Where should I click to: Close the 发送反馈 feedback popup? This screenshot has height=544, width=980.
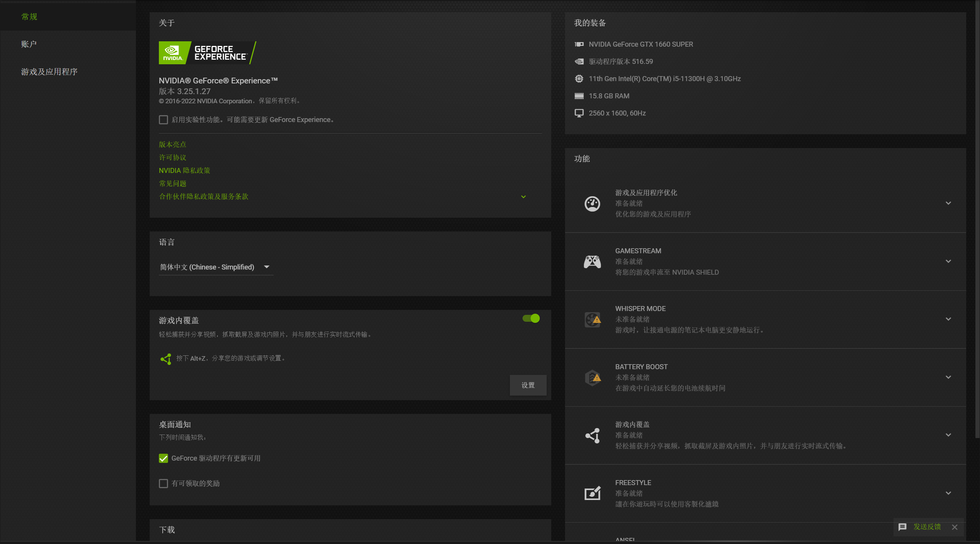point(955,527)
